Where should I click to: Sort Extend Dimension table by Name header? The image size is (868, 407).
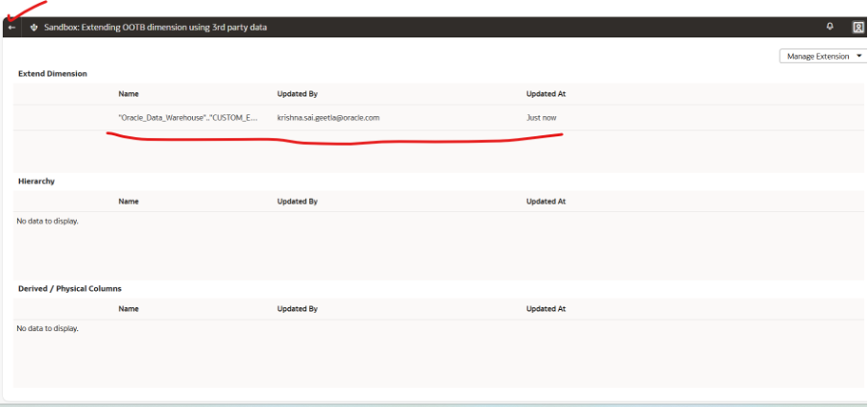pyautogui.click(x=129, y=94)
